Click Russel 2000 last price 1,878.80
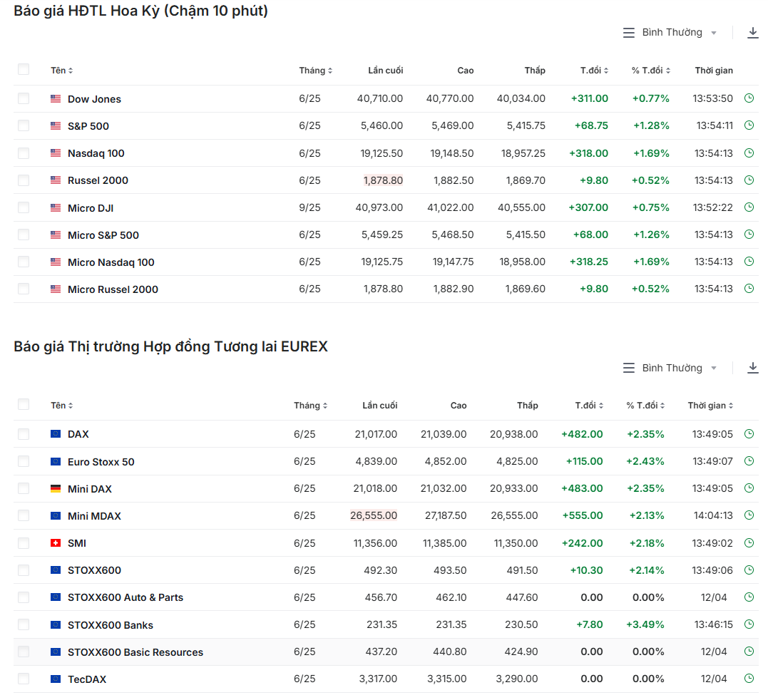This screenshot has width=768, height=700. [383, 180]
